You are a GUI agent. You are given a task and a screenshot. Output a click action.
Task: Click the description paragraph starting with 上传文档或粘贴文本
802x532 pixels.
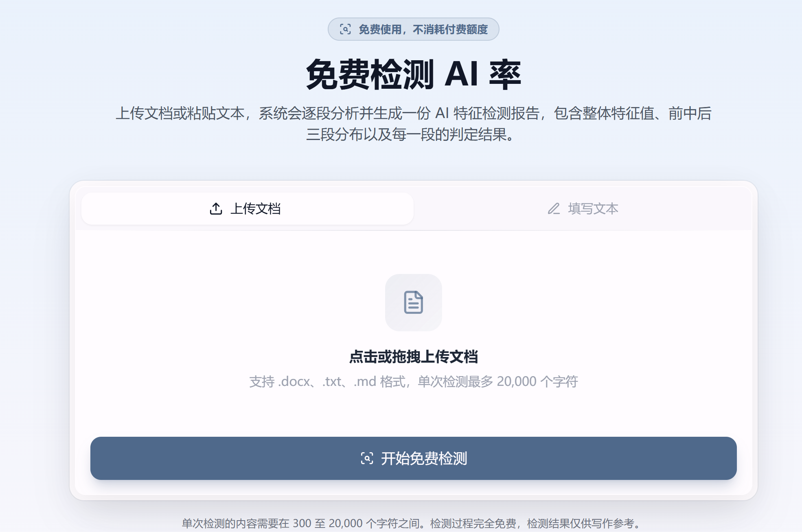pyautogui.click(x=413, y=124)
